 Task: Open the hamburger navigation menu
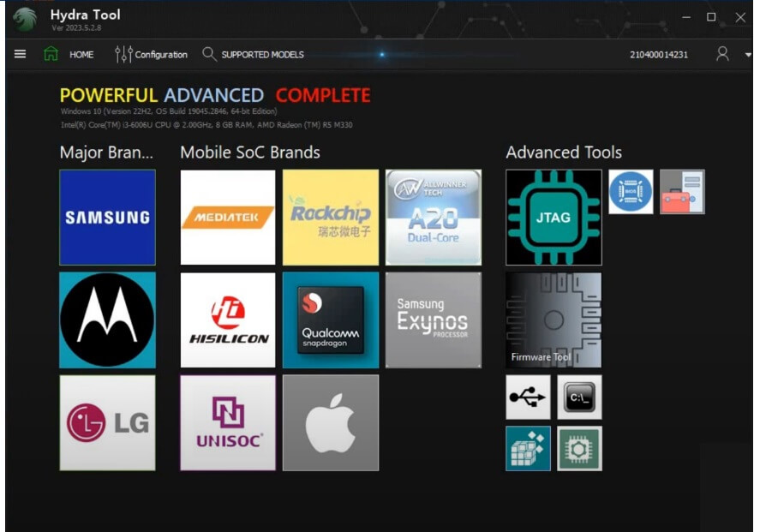[x=19, y=53]
